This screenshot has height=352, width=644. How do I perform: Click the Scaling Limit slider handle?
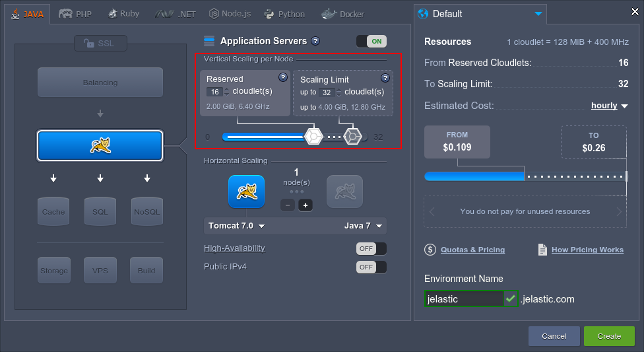(x=352, y=137)
